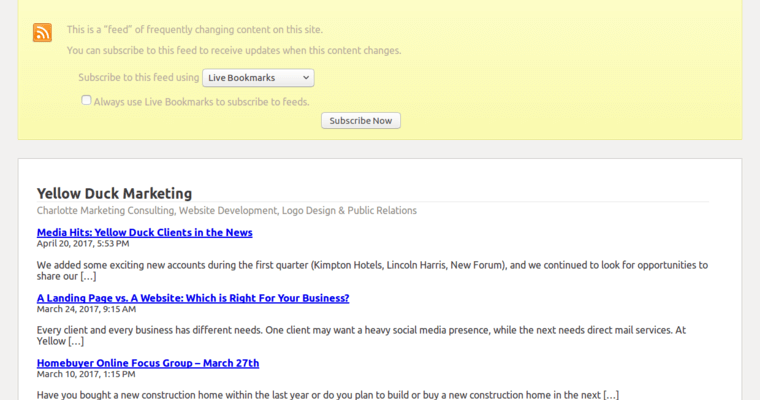Viewport: 760px width, 400px height.
Task: Click the March 24, 2017 date text
Action: click(x=86, y=309)
